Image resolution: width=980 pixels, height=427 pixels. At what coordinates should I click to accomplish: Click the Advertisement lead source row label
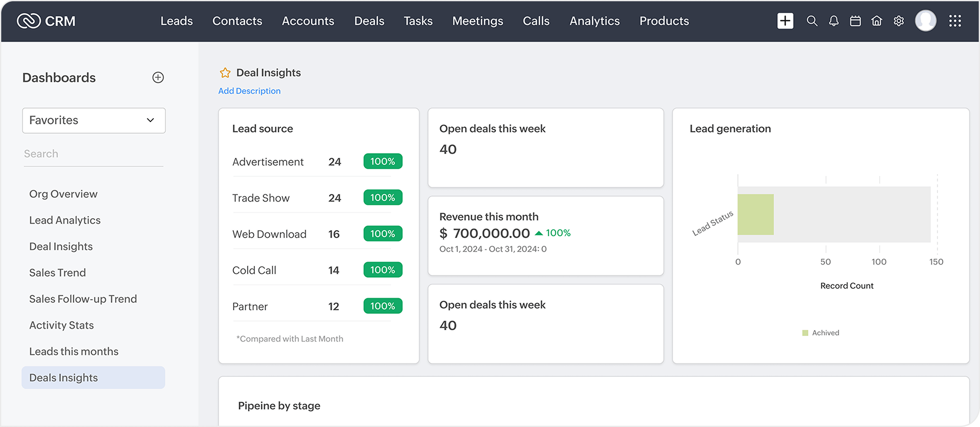(x=268, y=162)
